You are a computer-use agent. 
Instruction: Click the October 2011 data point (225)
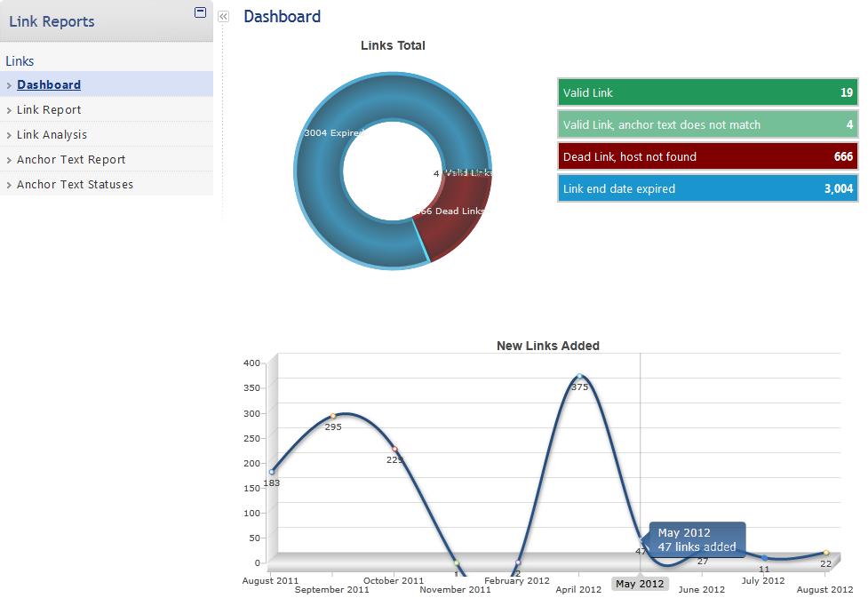click(x=394, y=449)
